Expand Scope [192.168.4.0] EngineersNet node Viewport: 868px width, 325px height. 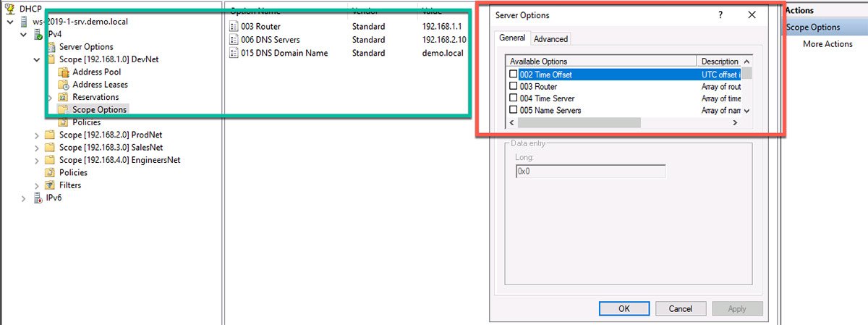(x=37, y=160)
